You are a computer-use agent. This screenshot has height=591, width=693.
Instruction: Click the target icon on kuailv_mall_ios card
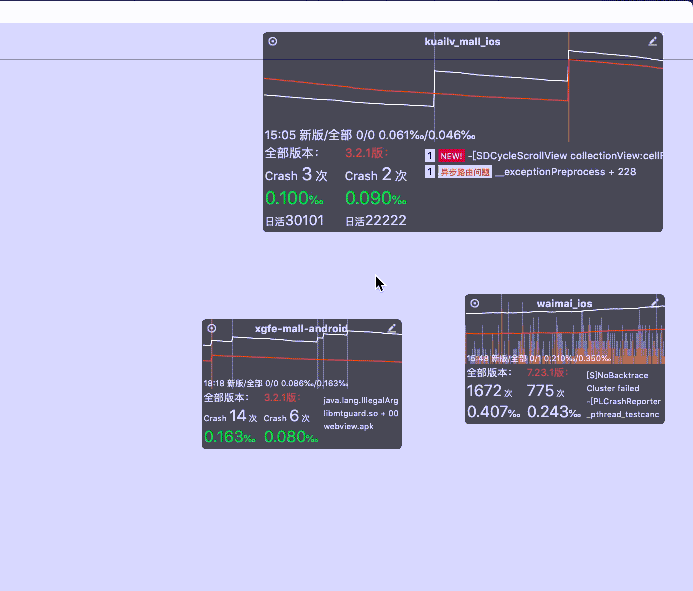click(273, 41)
